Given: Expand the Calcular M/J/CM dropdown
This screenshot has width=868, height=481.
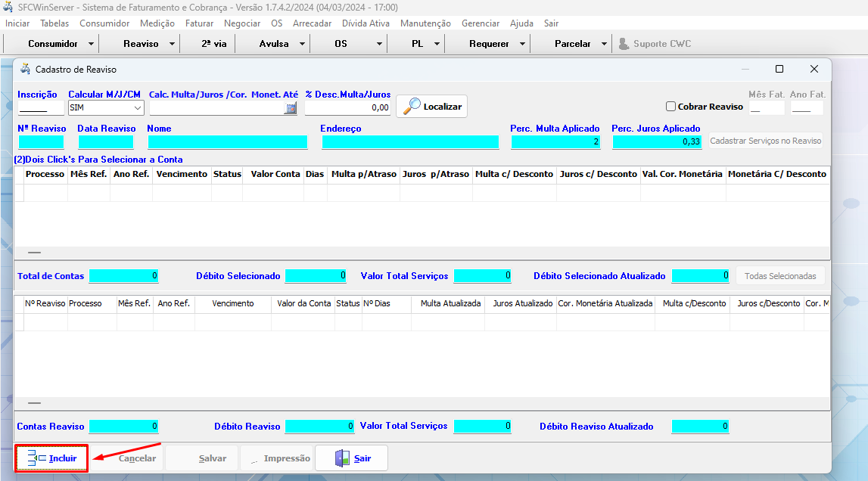Looking at the screenshot, I should 137,108.
